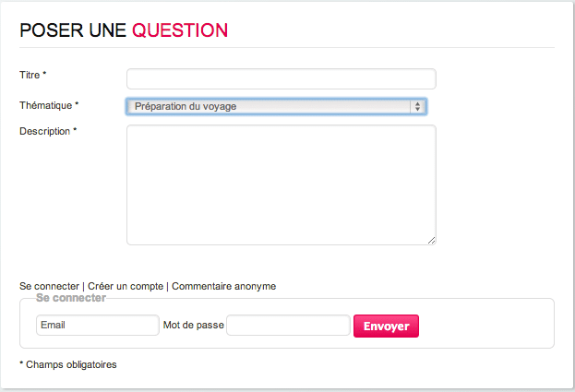Focus the Mot de passe password field
575x392 pixels.
pyautogui.click(x=288, y=326)
